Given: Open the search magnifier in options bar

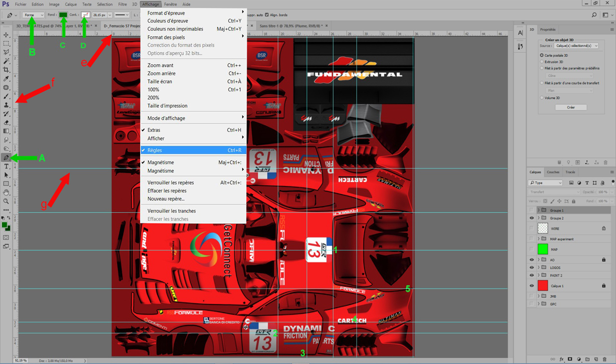Looking at the screenshot, I should coord(594,15).
